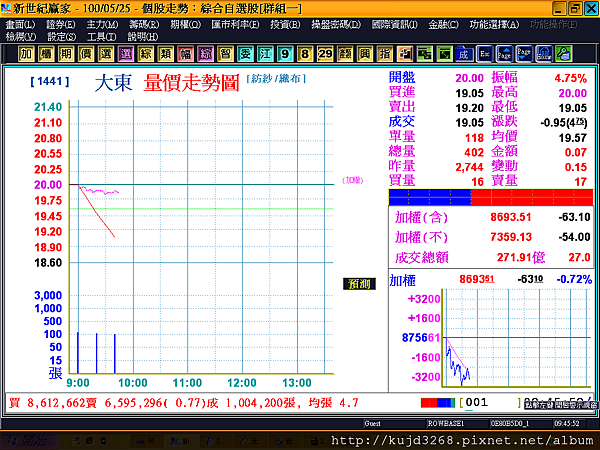The width and height of the screenshot is (600, 450).
Task: Click the 09:45:52 status bar clock
Action: coord(567,423)
